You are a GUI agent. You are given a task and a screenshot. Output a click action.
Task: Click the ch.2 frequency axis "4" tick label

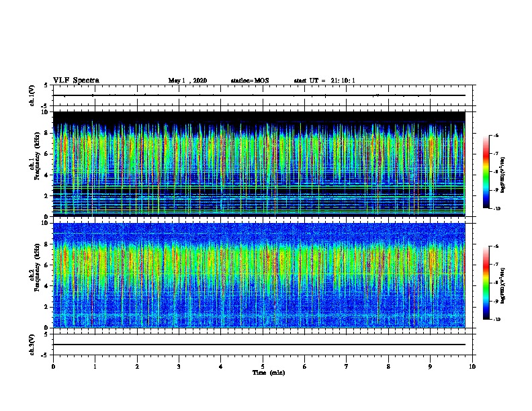point(46,286)
